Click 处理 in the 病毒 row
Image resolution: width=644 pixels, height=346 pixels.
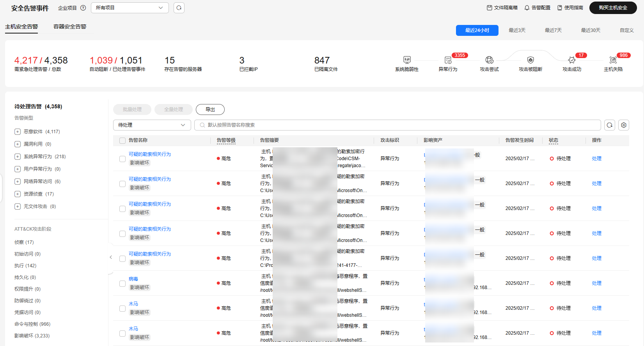pos(596,283)
